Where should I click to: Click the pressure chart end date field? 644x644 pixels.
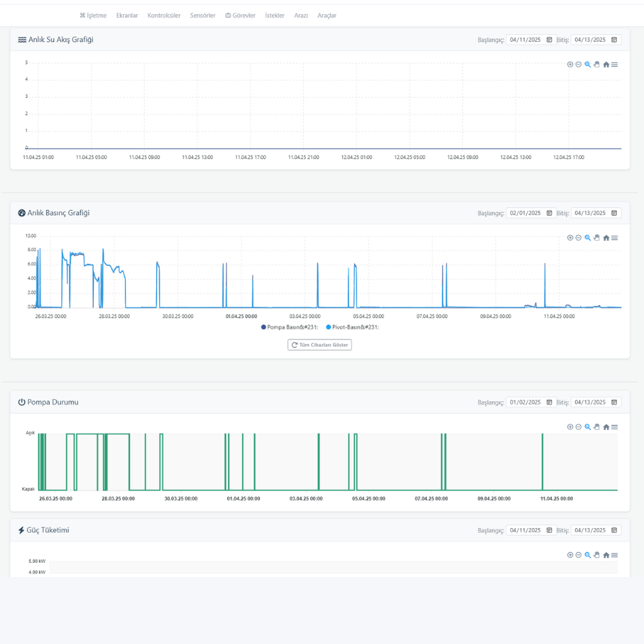click(x=591, y=213)
